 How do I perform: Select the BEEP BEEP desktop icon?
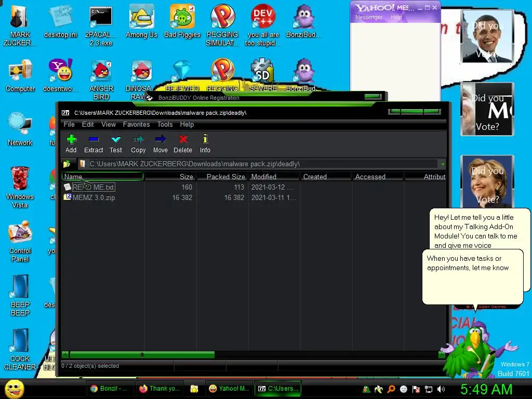(20, 295)
